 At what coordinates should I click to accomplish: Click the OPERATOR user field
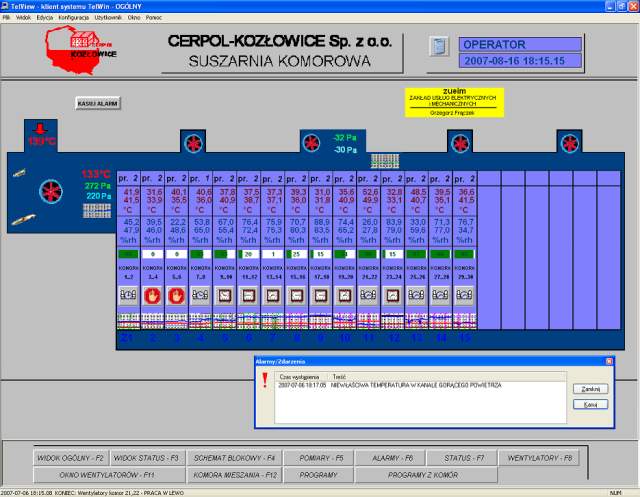click(x=520, y=44)
